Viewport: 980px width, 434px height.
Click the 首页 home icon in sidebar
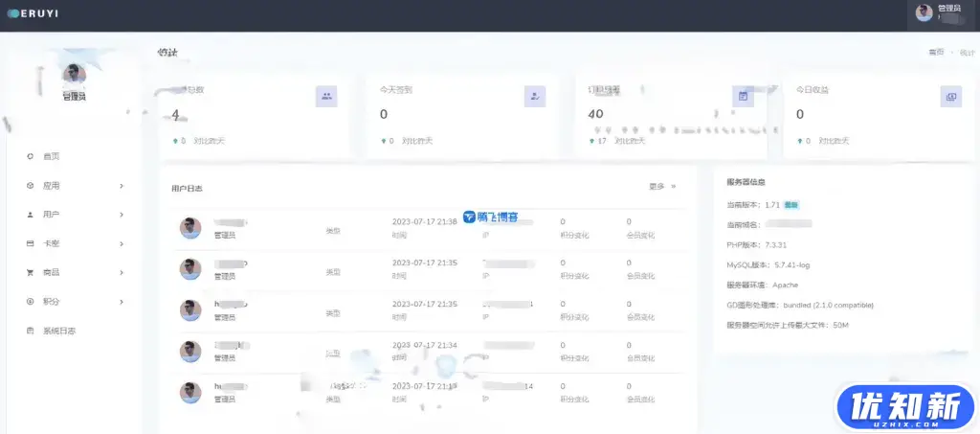click(31, 156)
